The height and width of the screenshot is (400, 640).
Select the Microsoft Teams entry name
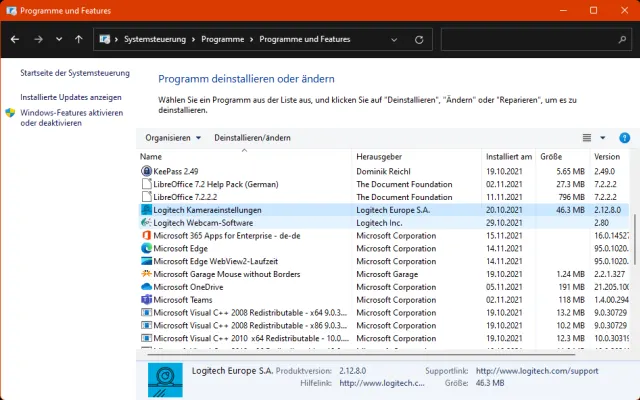point(182,300)
